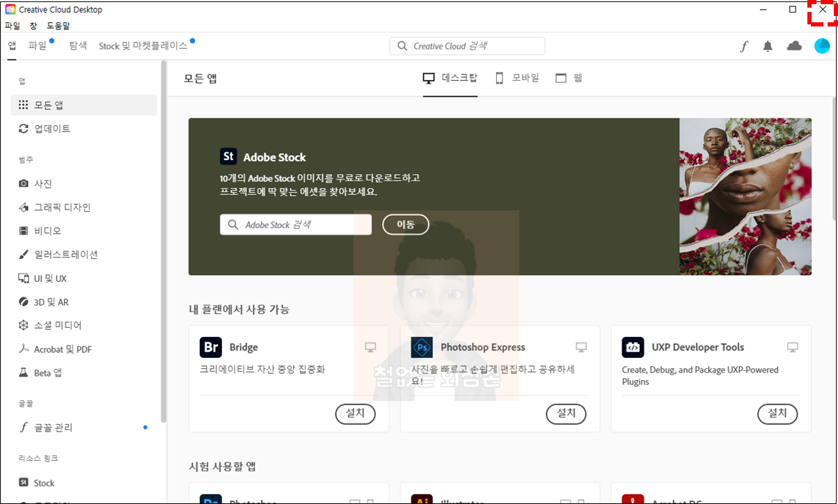Select 모든 앱 in sidebar
Image resolution: width=838 pixels, height=504 pixels.
(84, 105)
